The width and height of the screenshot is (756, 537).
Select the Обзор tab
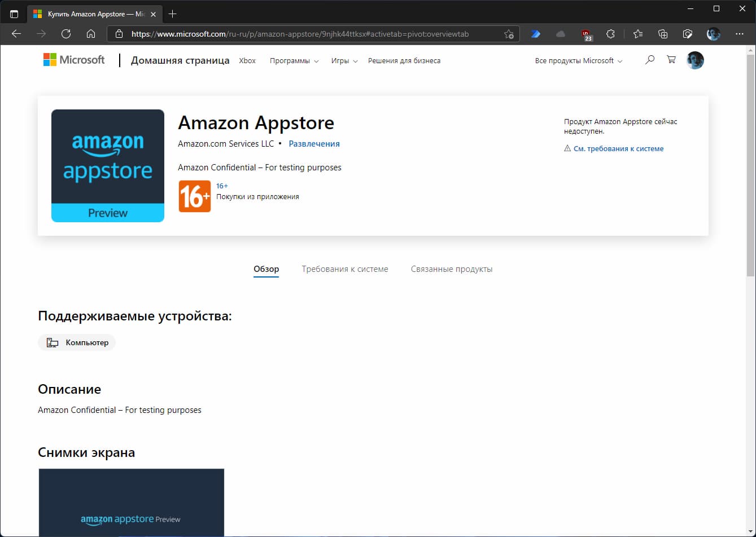[266, 269]
